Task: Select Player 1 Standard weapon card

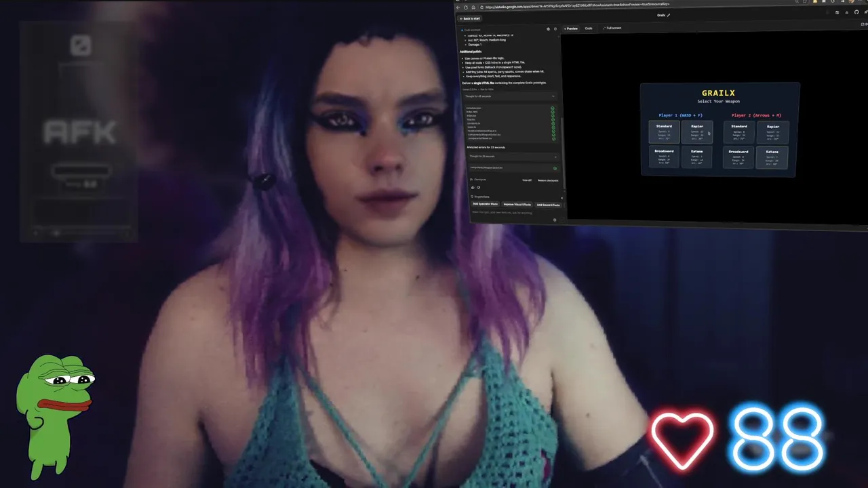Action: pyautogui.click(x=664, y=131)
